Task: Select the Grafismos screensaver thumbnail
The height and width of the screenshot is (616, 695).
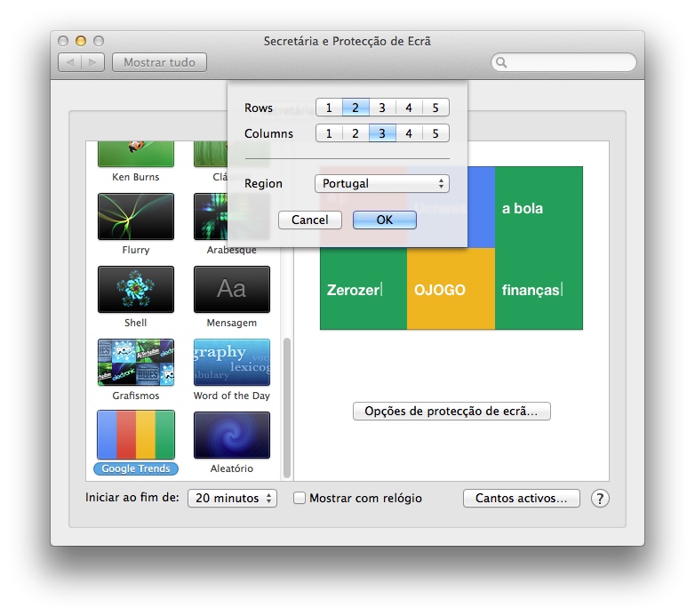Action: pos(136,362)
